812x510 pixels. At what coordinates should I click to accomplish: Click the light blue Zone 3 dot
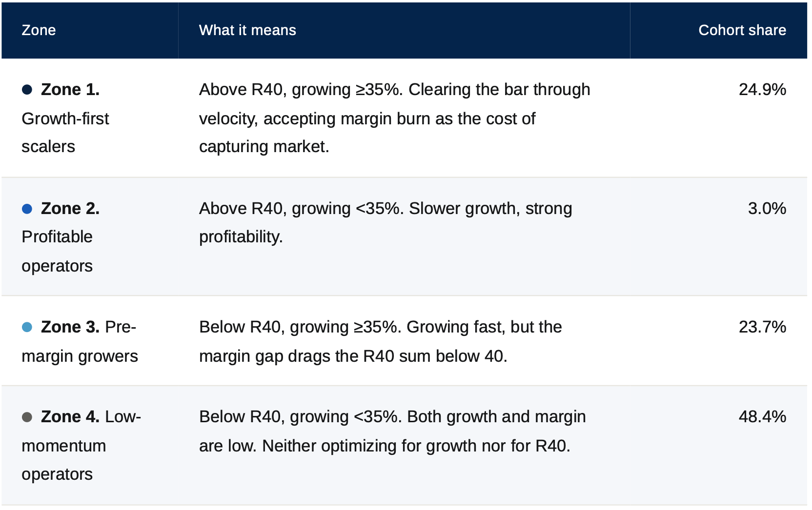point(27,327)
